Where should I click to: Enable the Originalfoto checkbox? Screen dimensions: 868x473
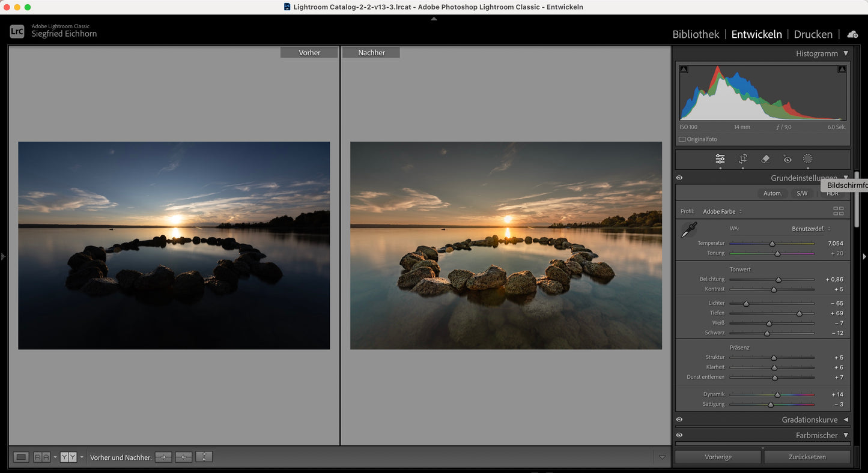682,139
